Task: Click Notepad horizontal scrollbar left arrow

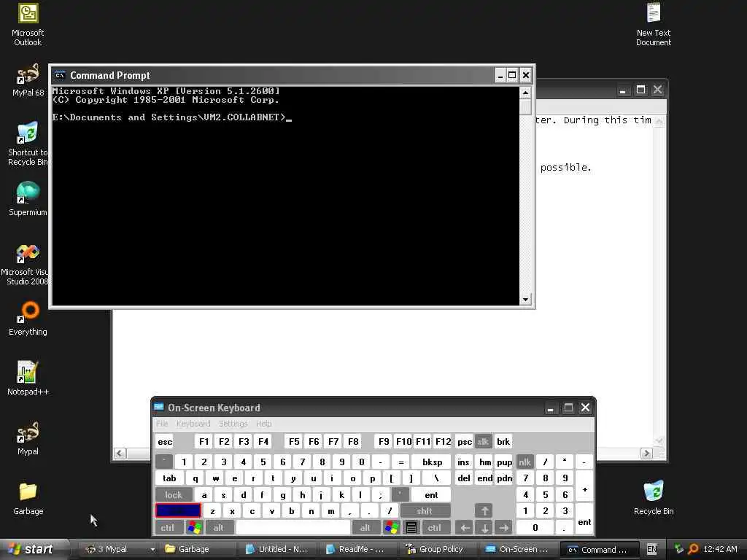Action: 120,454
